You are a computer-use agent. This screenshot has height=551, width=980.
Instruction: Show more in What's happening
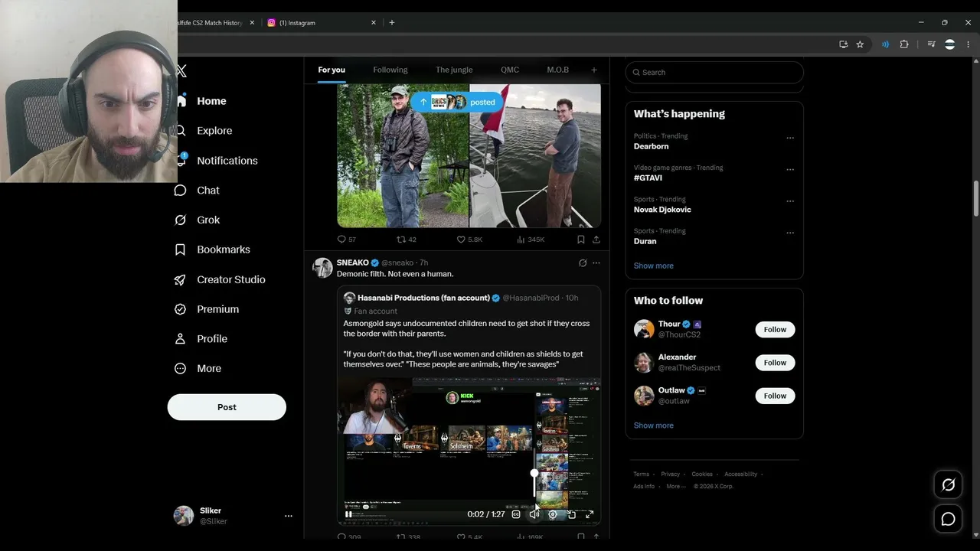tap(654, 266)
